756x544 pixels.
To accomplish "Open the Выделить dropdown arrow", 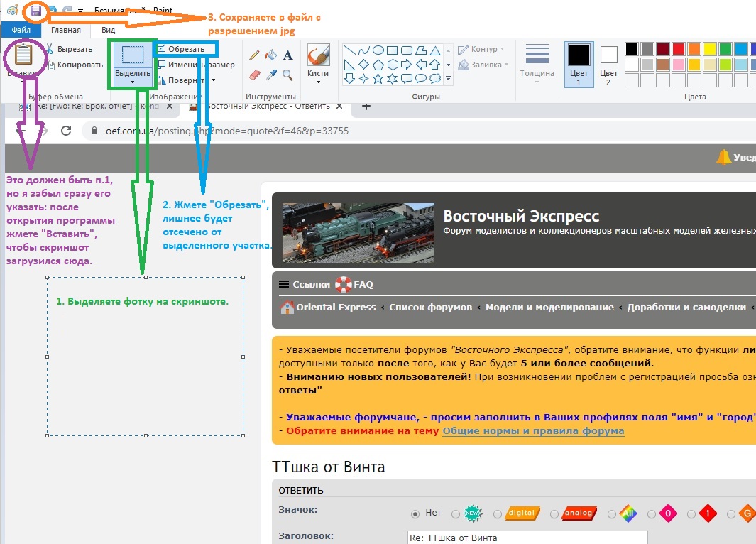I will coord(133,82).
